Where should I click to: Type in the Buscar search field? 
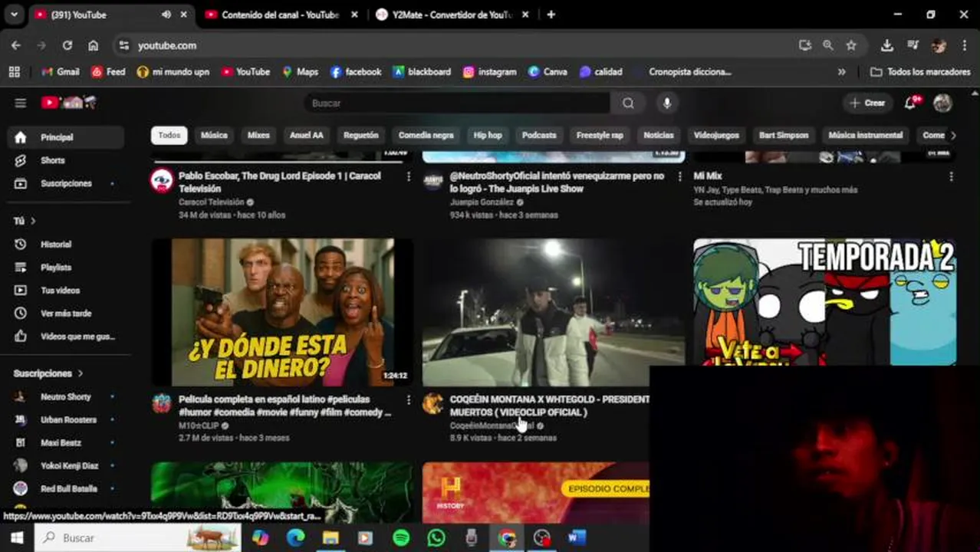pyautogui.click(x=457, y=103)
